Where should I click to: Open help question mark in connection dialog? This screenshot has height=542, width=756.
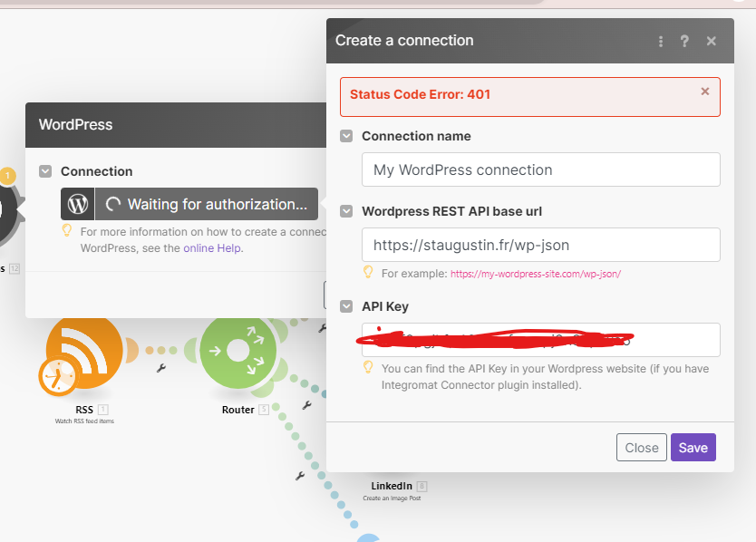pos(684,41)
